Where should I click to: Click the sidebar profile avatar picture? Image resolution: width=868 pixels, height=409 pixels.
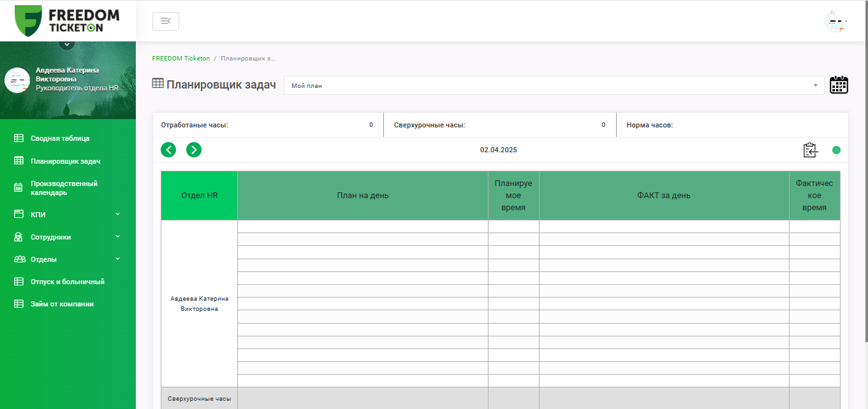(17, 80)
